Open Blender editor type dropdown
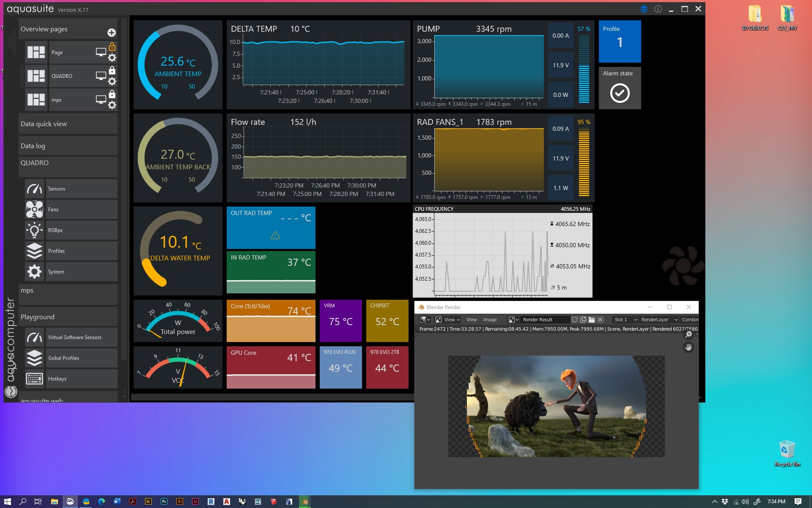This screenshot has height=508, width=812. tap(425, 320)
